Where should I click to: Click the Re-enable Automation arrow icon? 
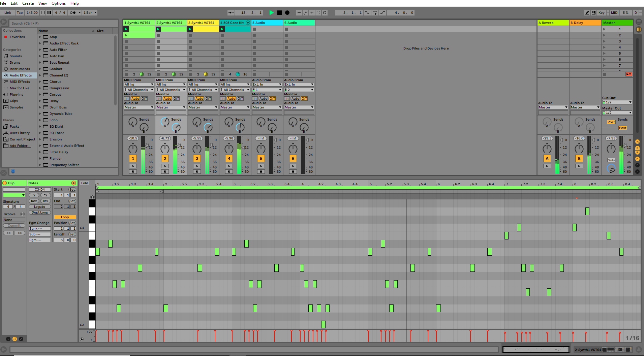coord(312,12)
